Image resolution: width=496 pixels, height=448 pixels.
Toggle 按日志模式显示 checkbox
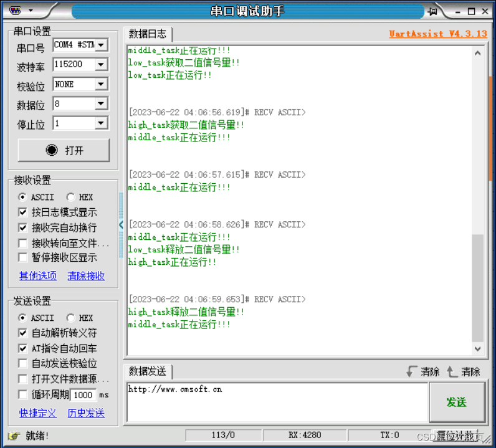coord(22,212)
